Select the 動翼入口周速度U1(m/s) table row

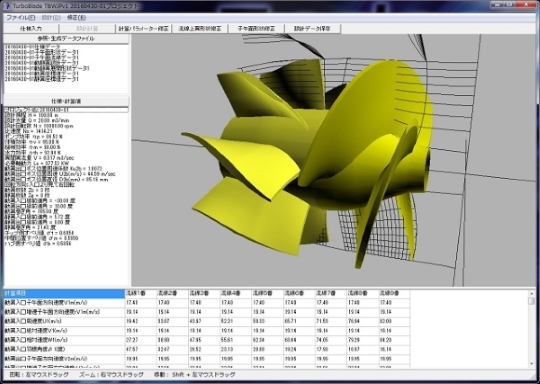(207, 321)
